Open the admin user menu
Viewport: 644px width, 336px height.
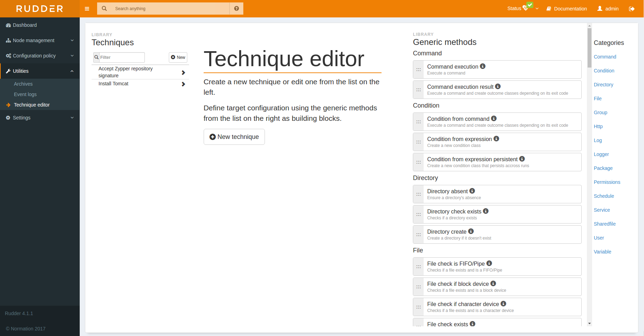point(608,9)
